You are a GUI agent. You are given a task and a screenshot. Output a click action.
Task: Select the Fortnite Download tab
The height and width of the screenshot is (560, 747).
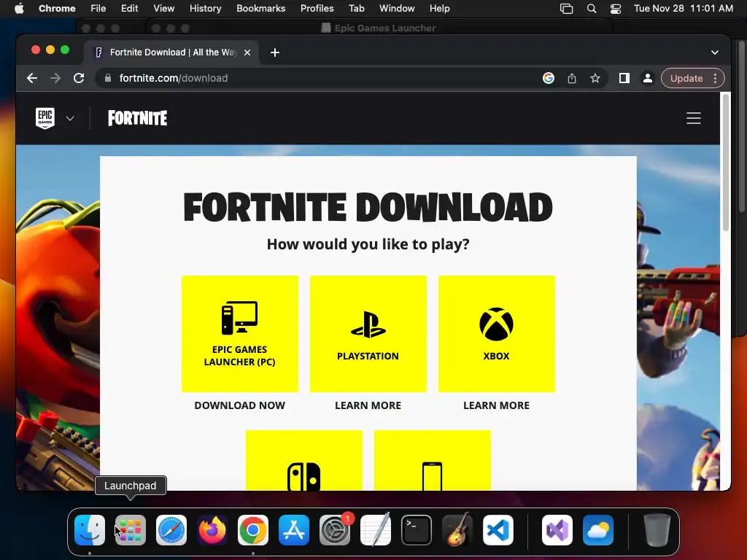click(x=171, y=52)
